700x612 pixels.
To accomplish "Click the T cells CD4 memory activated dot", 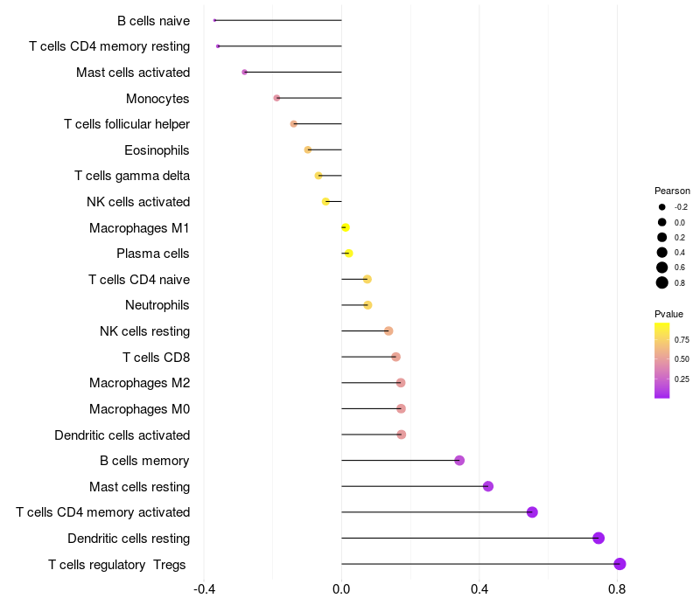I will click(532, 512).
